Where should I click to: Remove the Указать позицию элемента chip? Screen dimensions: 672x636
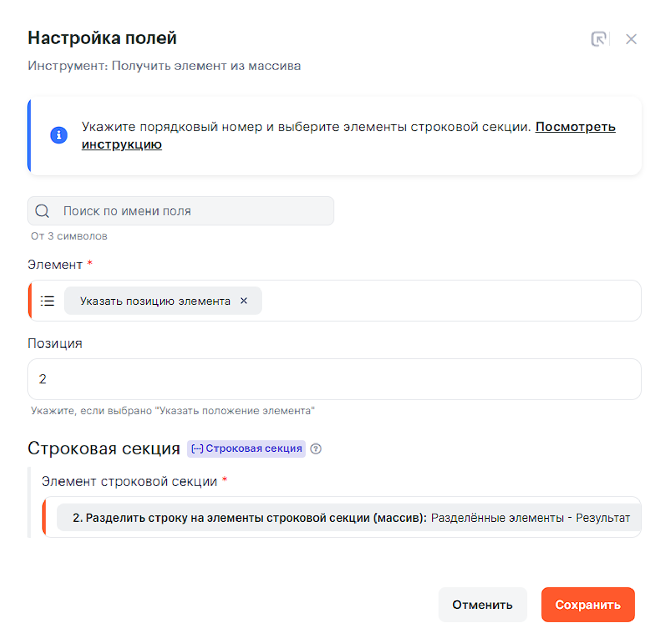(244, 301)
